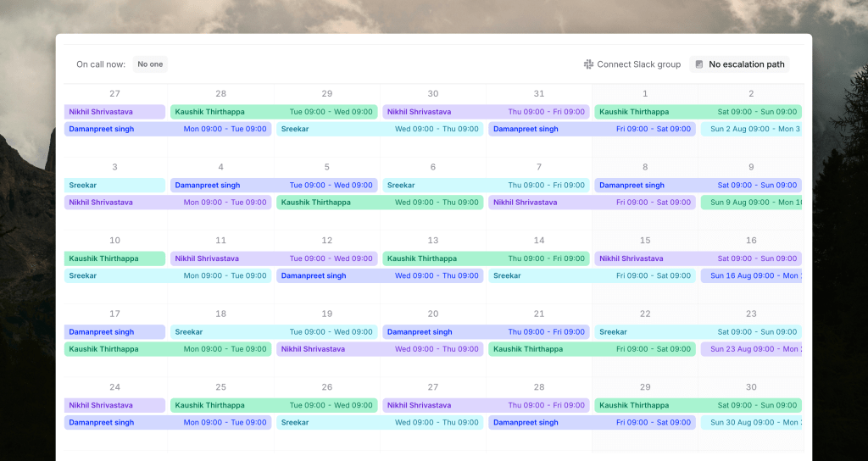868x461 pixels.
Task: Open Nikhil Shrivastava shift starting Wednesday 19
Action: (380, 349)
